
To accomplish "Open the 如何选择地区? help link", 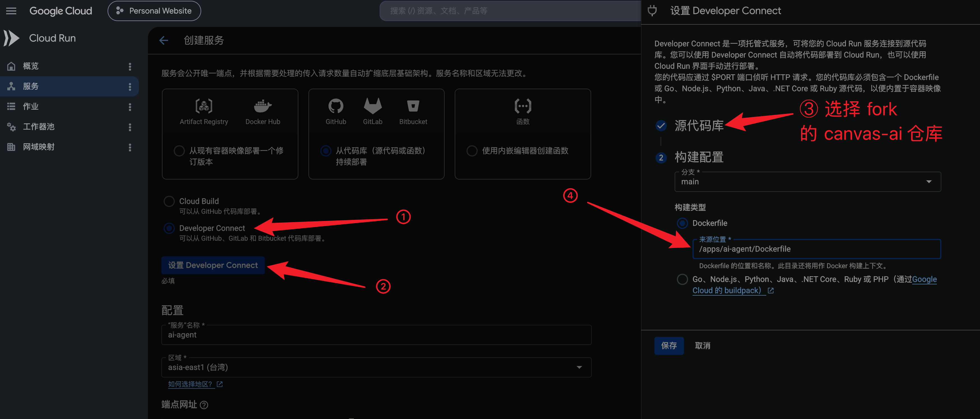I will coord(195,384).
